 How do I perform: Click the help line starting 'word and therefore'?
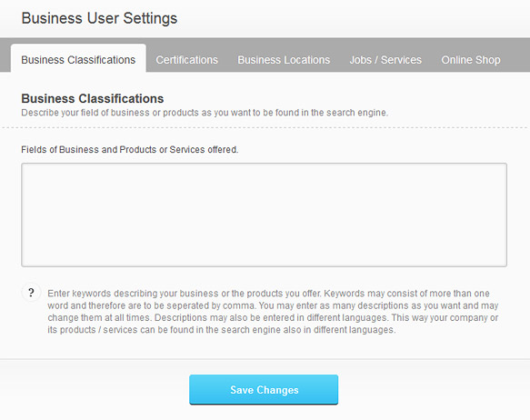(273, 305)
